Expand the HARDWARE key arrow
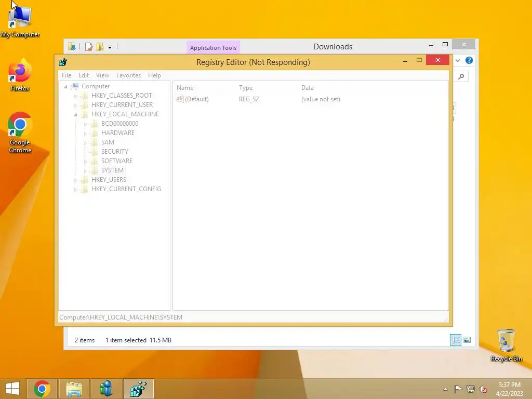The image size is (532, 399). coord(86,134)
